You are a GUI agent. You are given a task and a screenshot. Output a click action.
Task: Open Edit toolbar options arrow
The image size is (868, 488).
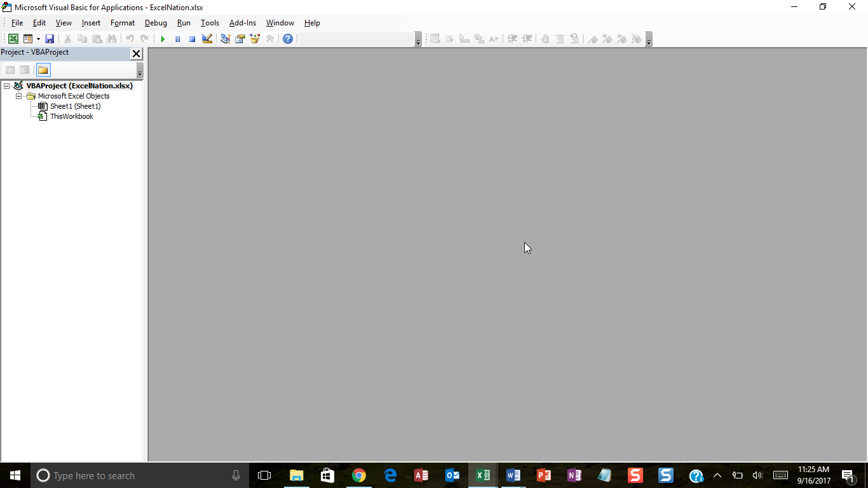pos(649,39)
